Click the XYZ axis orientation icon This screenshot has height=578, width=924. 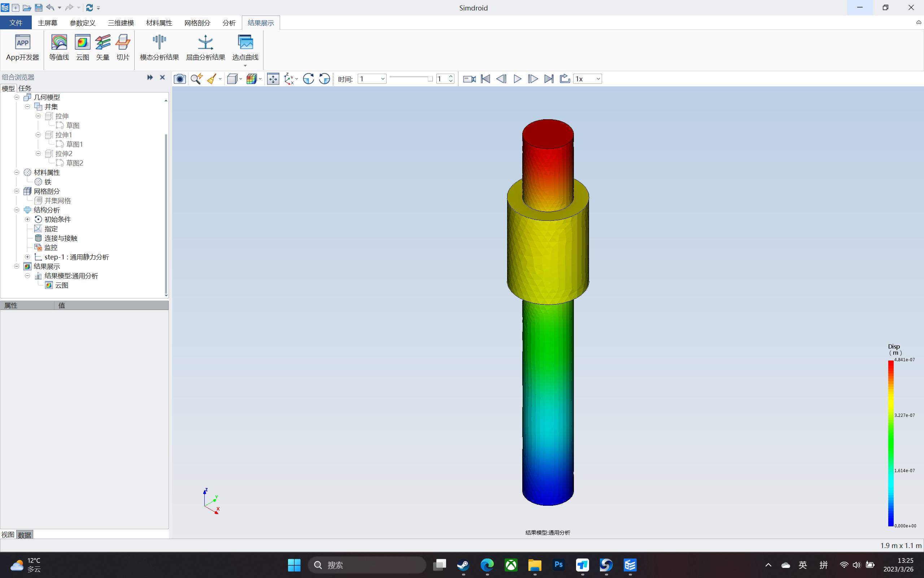[x=289, y=79]
